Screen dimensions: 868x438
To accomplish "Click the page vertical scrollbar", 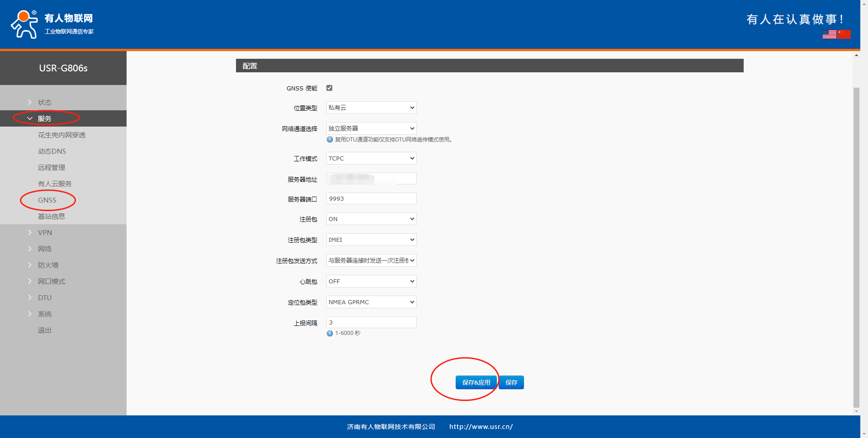I will click(x=856, y=244).
